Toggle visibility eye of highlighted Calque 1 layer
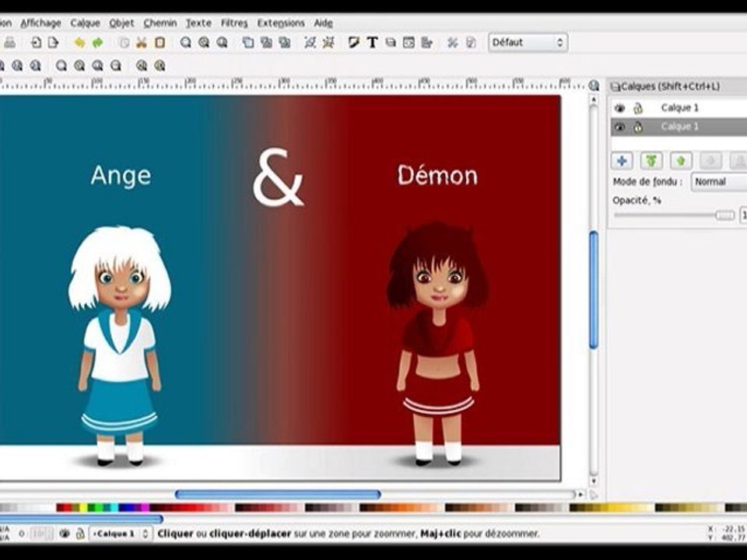This screenshot has width=747, height=560. (x=619, y=127)
